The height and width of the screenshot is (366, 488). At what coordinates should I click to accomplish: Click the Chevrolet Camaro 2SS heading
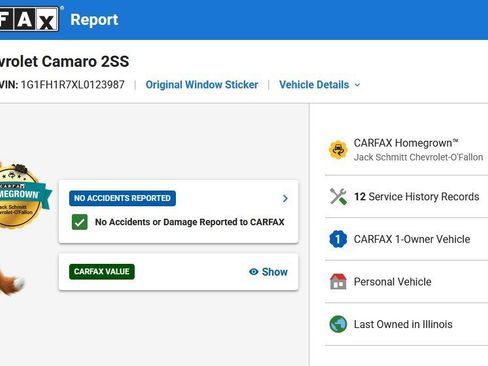coord(64,62)
